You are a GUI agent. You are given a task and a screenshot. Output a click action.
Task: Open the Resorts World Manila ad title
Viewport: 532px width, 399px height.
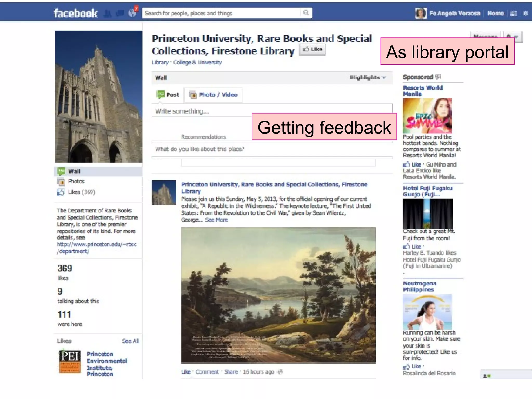coord(423,91)
